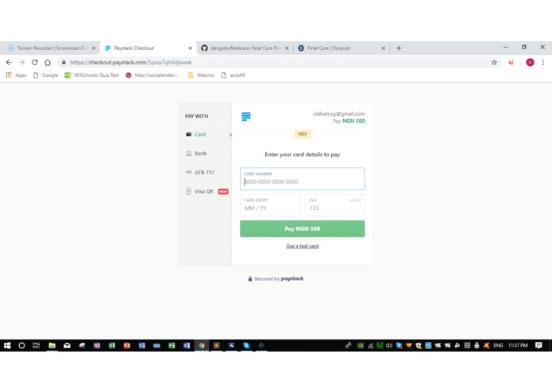This screenshot has width=552, height=392.
Task: Click the ENG language indicator
Action: pos(498,346)
